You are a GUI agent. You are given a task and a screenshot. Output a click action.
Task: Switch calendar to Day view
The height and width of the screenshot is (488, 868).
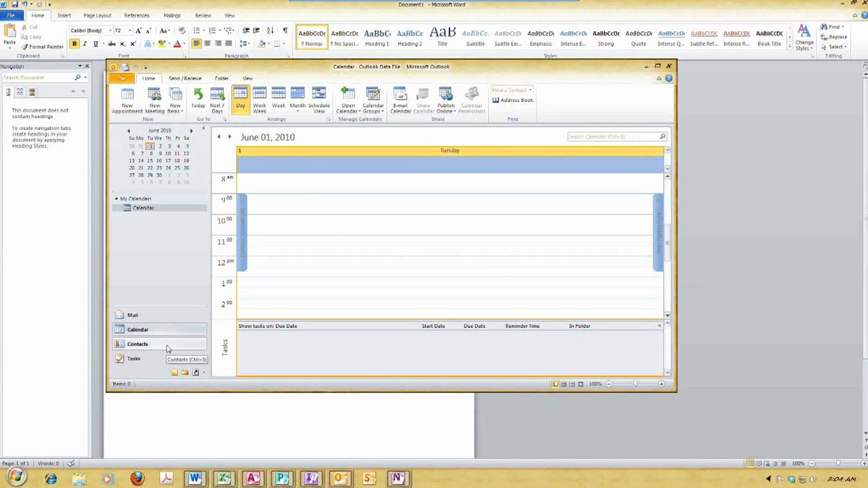[x=240, y=99]
